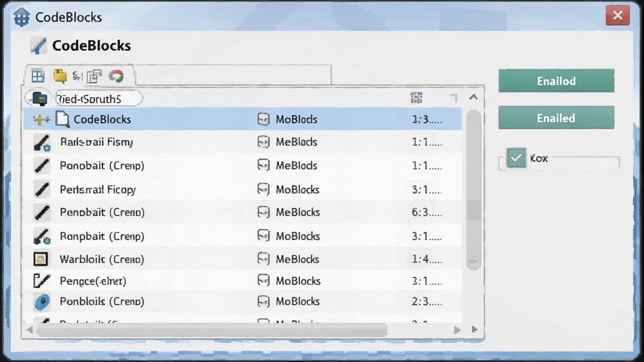Click the brush icon beside Rarlsbait Fismy

click(42, 143)
